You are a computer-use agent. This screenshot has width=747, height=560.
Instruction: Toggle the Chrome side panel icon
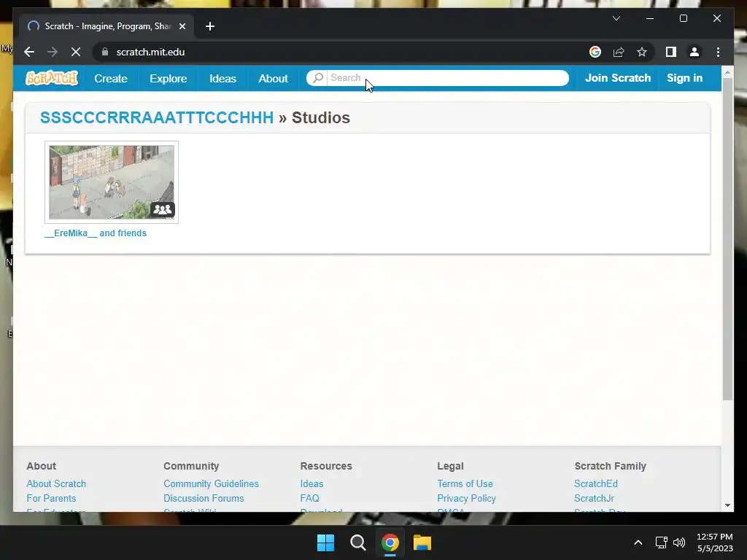click(671, 52)
